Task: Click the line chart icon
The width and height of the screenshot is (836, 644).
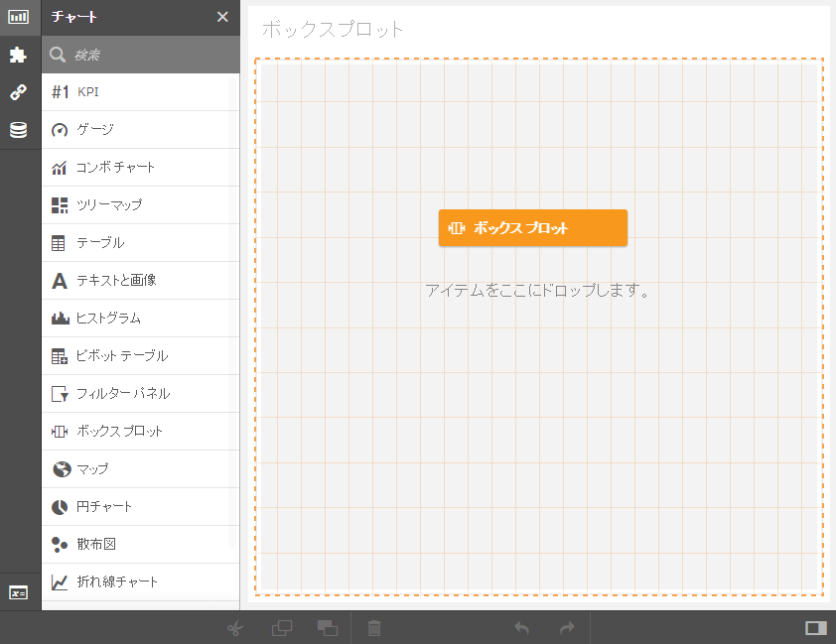Action: tap(60, 582)
